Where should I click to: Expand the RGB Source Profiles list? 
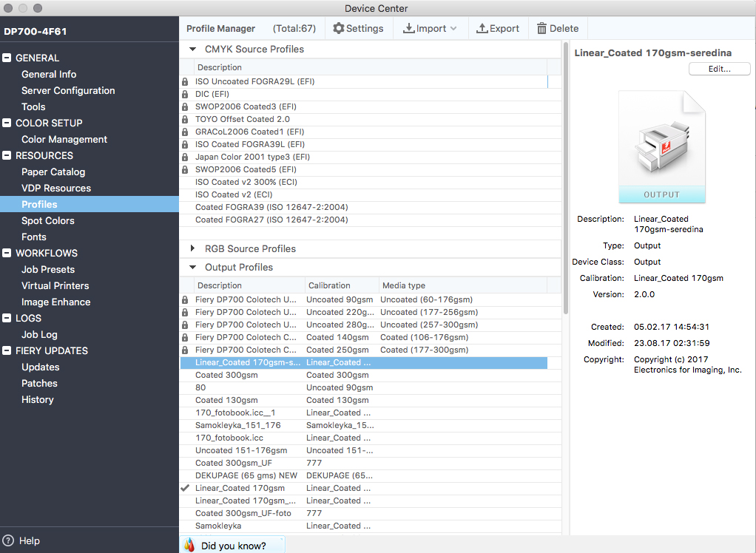(x=192, y=248)
